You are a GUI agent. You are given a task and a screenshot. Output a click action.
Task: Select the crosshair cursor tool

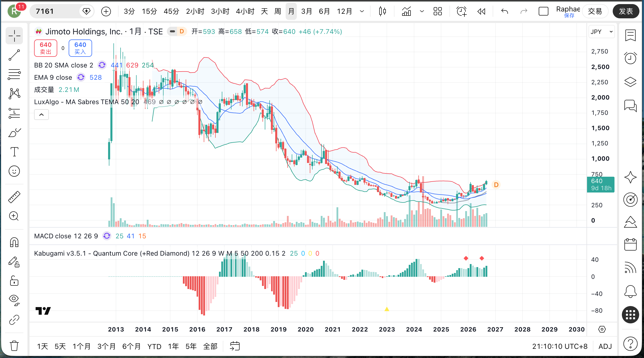point(14,36)
